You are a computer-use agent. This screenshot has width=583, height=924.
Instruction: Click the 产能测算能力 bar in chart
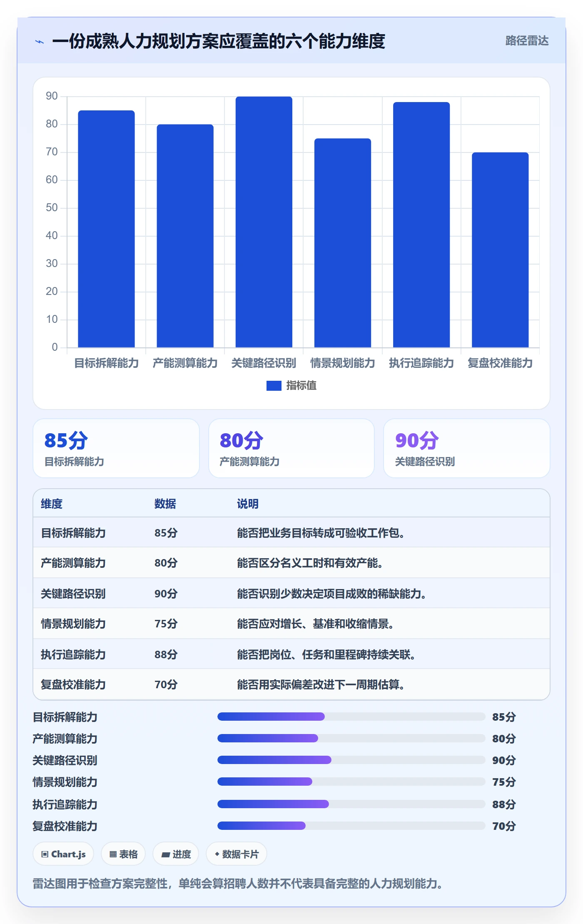(185, 236)
